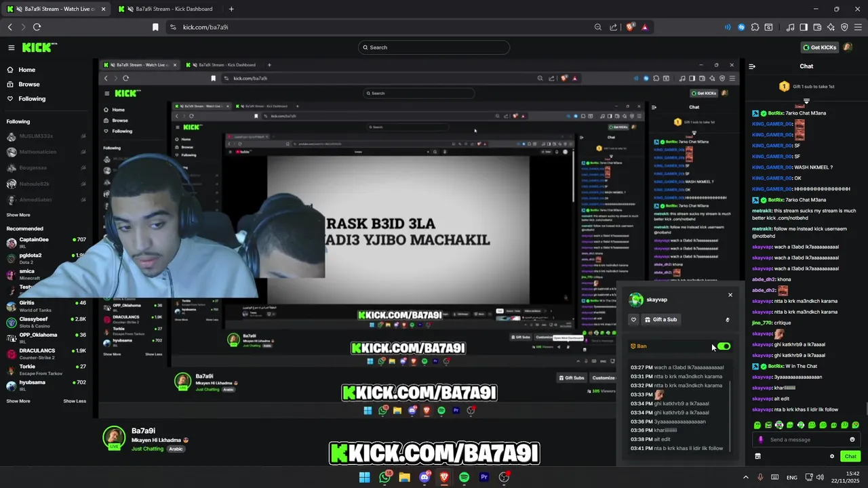Image resolution: width=868 pixels, height=488 pixels.
Task: Open Mathematicien in the Following list
Action: click(46, 152)
